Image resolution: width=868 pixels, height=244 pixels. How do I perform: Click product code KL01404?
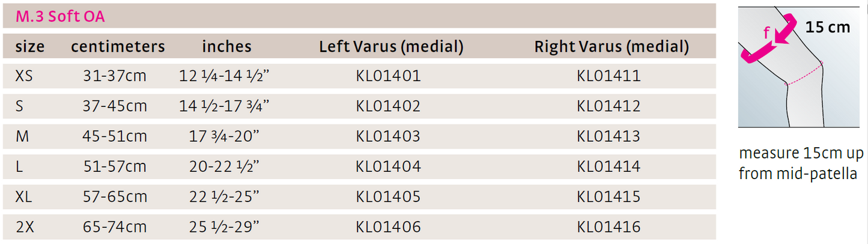(388, 166)
